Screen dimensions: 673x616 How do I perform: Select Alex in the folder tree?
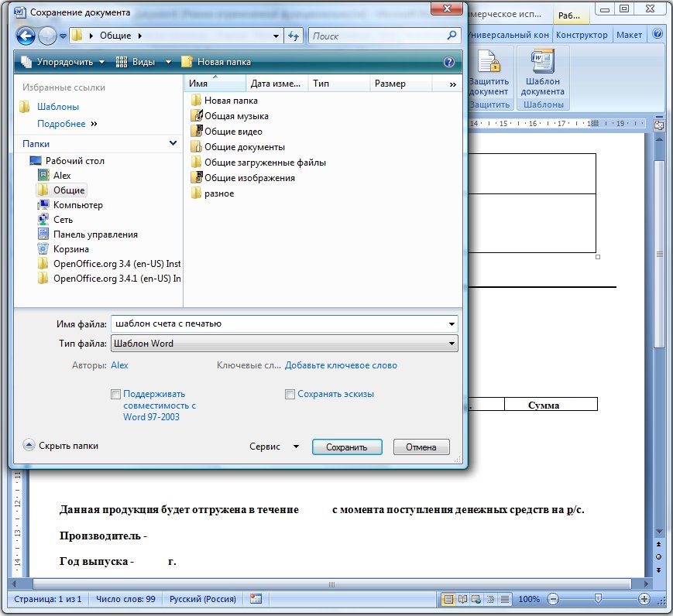54,176
